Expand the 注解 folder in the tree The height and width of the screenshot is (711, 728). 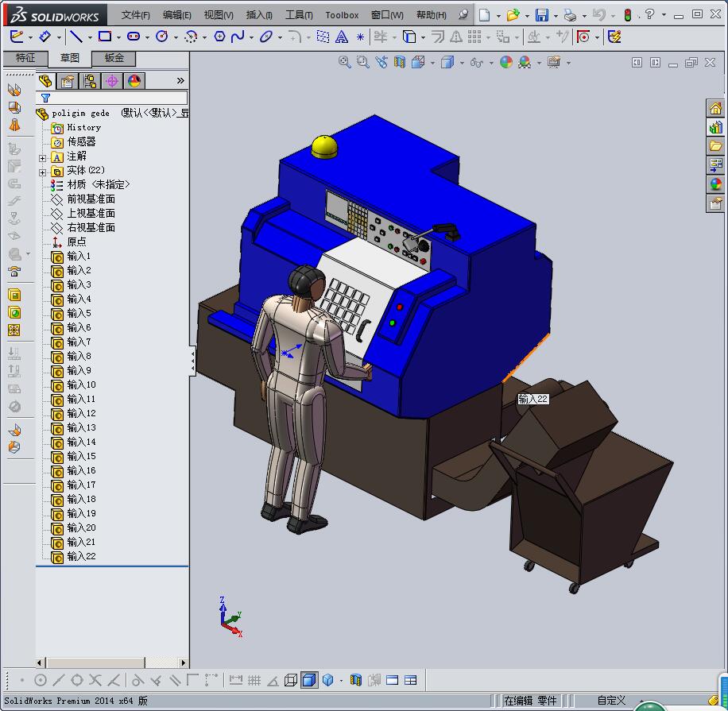pos(41,156)
